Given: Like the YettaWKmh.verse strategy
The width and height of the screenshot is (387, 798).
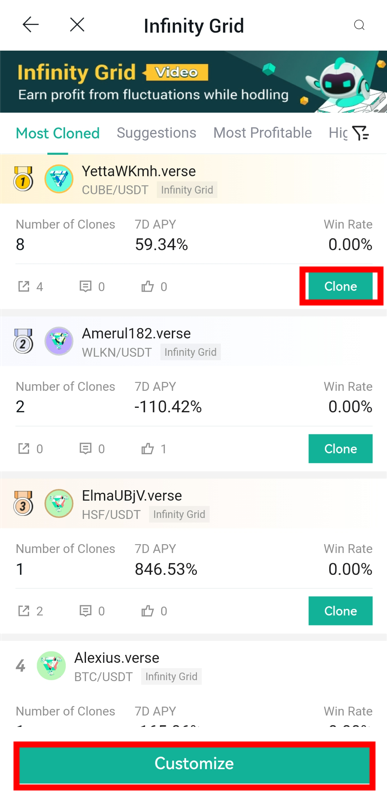Looking at the screenshot, I should tap(148, 287).
